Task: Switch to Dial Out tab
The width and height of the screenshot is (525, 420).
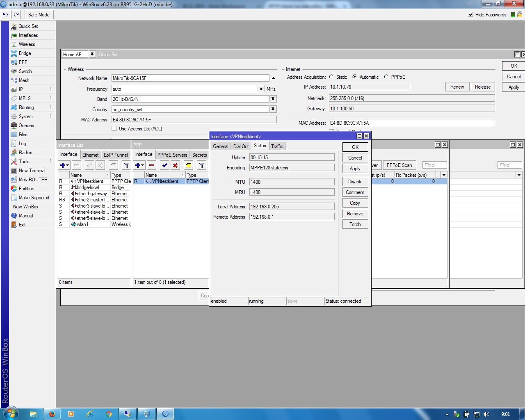Action: [241, 146]
